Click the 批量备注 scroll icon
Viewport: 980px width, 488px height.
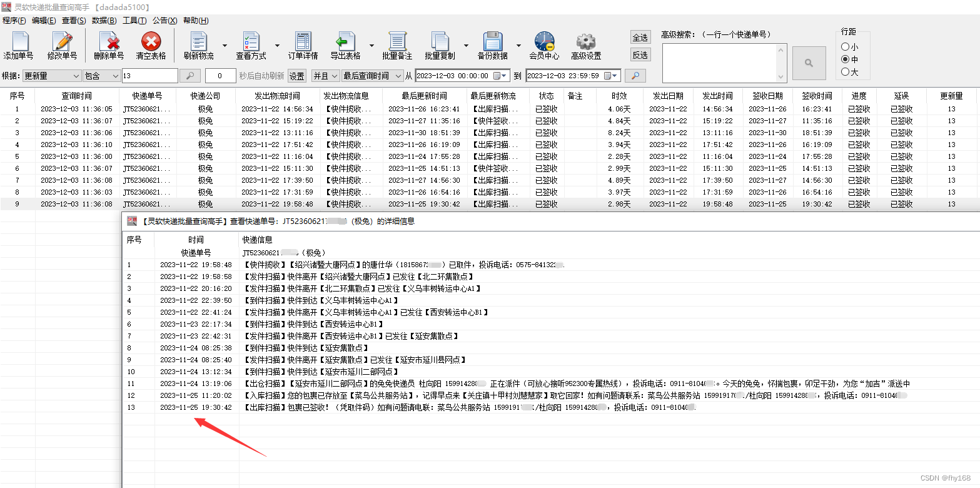point(397,42)
